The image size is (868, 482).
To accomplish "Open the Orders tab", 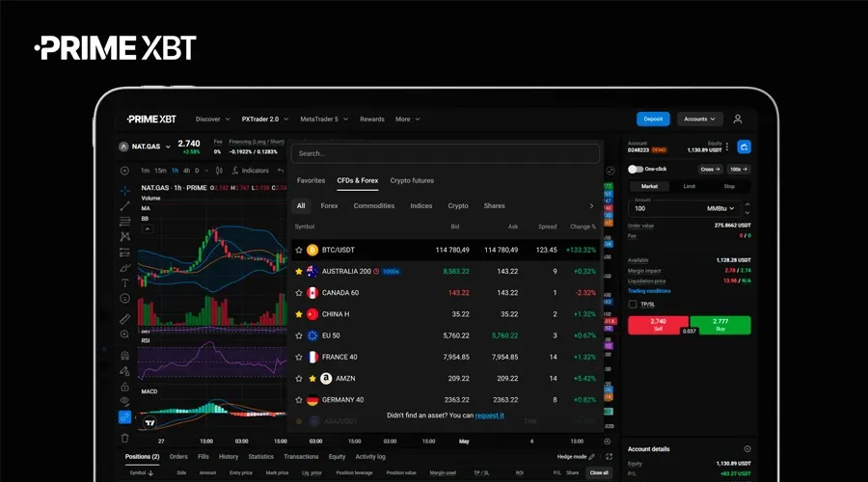I will [x=178, y=457].
